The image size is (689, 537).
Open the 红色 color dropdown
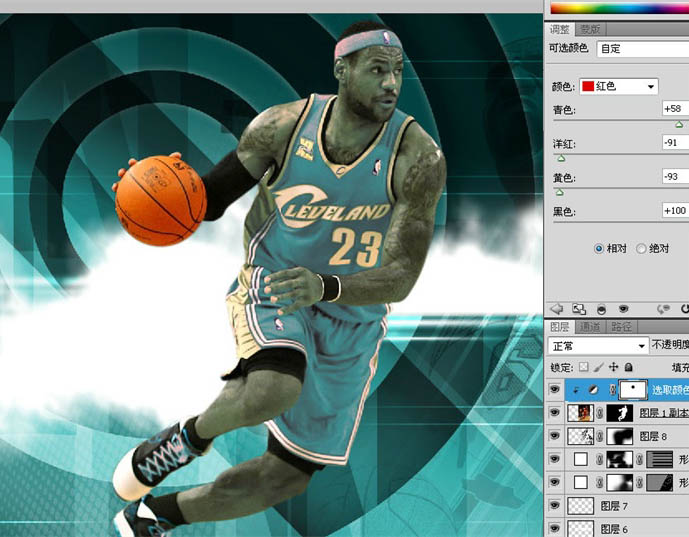[619, 86]
